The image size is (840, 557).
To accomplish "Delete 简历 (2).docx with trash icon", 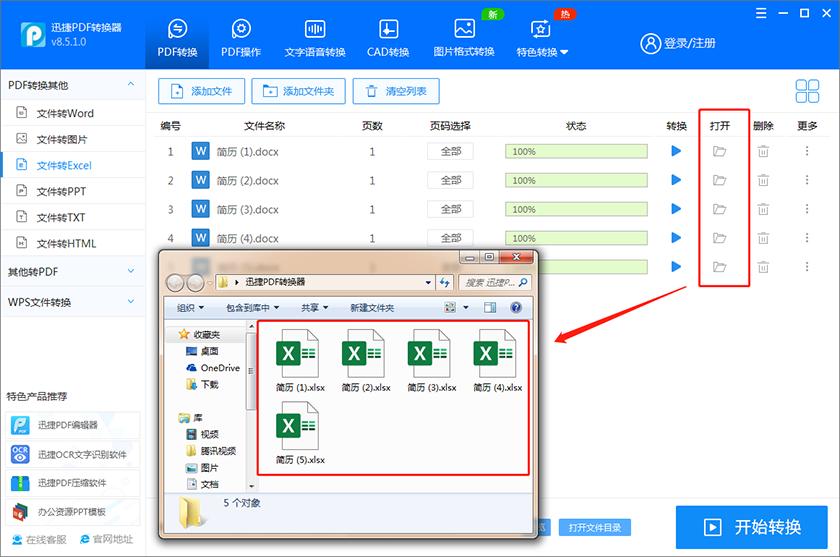I will [763, 180].
